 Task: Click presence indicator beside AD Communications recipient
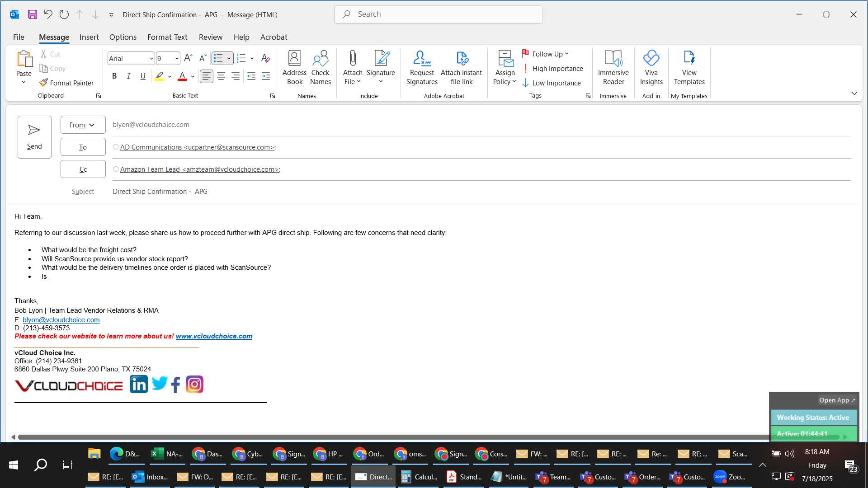click(x=116, y=147)
